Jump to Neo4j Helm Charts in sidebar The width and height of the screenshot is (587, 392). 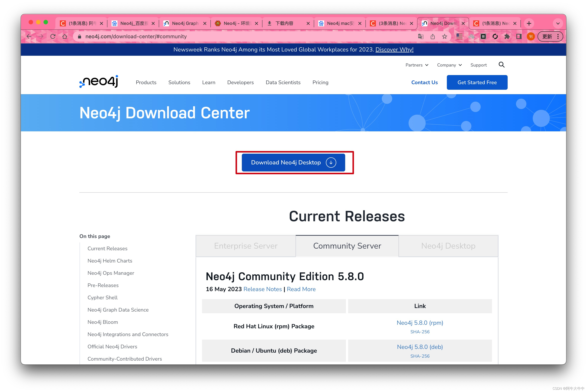[110, 261]
